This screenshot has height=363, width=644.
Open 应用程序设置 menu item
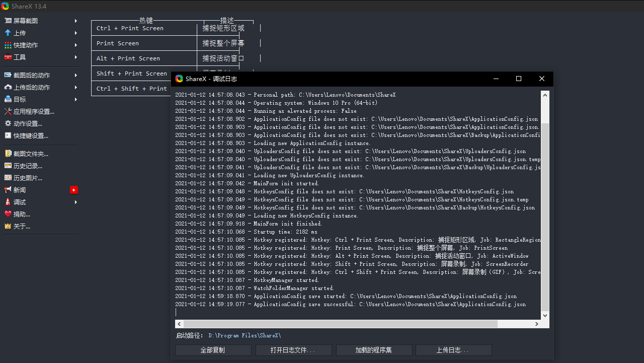(x=34, y=111)
